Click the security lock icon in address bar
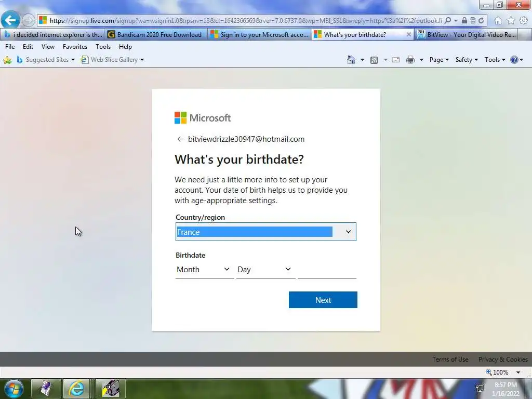The width and height of the screenshot is (532, 399). click(464, 21)
